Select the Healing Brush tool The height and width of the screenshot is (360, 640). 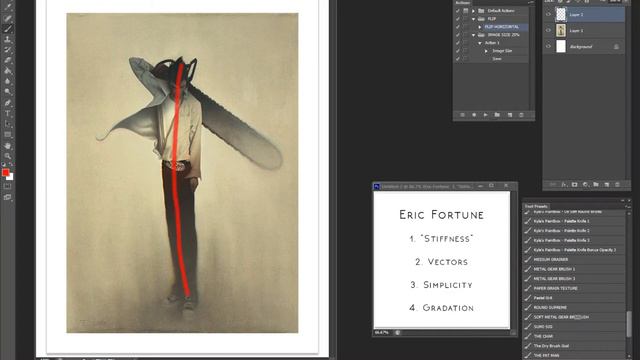pos(8,18)
